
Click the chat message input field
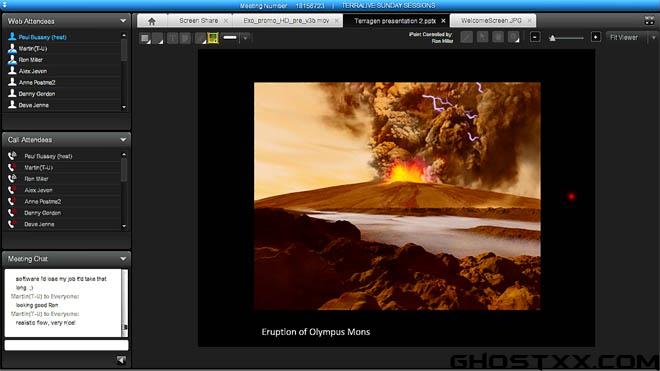coord(66,345)
